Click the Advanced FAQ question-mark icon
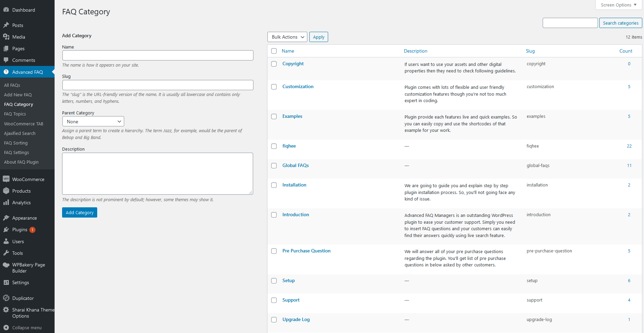The width and height of the screenshot is (644, 333). pos(6,72)
